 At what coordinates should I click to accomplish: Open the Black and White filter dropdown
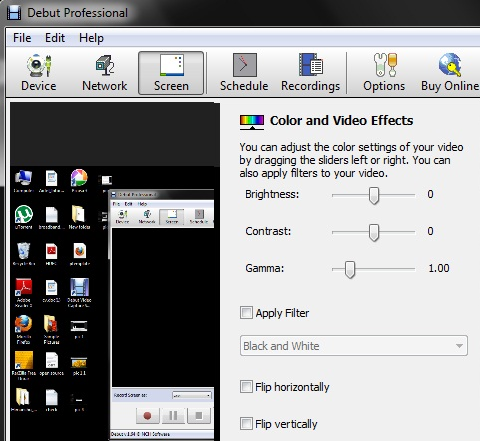tap(354, 346)
